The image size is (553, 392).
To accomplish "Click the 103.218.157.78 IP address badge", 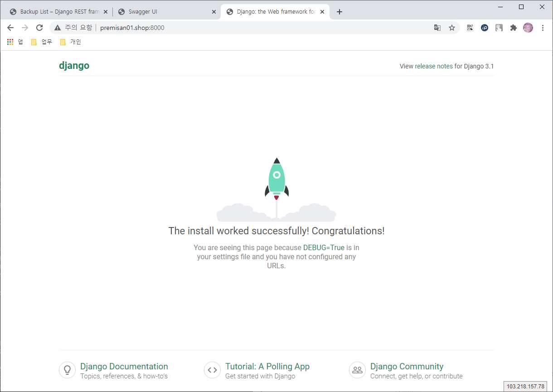I will pyautogui.click(x=526, y=387).
